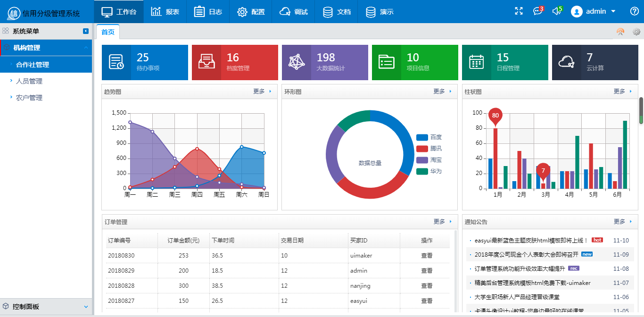The width and height of the screenshot is (644, 317).
Task: Open notice about easyui最新蓝色主题皮肤
Action: click(x=531, y=241)
